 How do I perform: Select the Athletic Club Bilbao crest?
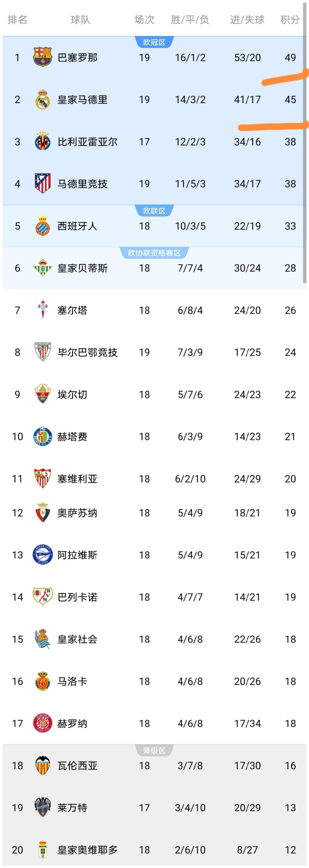(x=42, y=352)
